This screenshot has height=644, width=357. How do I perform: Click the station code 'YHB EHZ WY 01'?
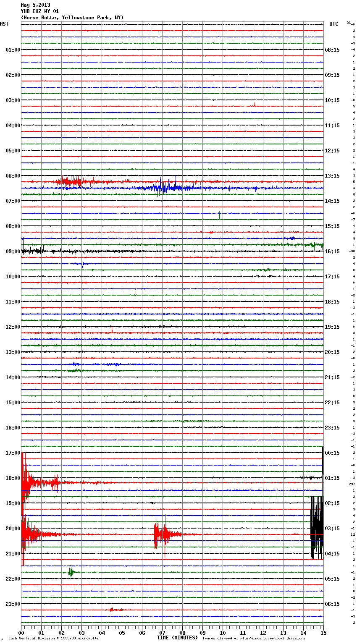(39, 11)
